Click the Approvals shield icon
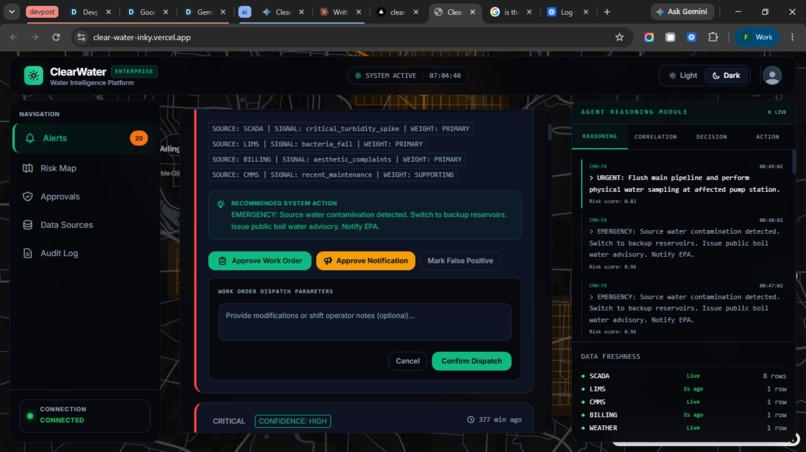This screenshot has width=806, height=452. point(28,196)
